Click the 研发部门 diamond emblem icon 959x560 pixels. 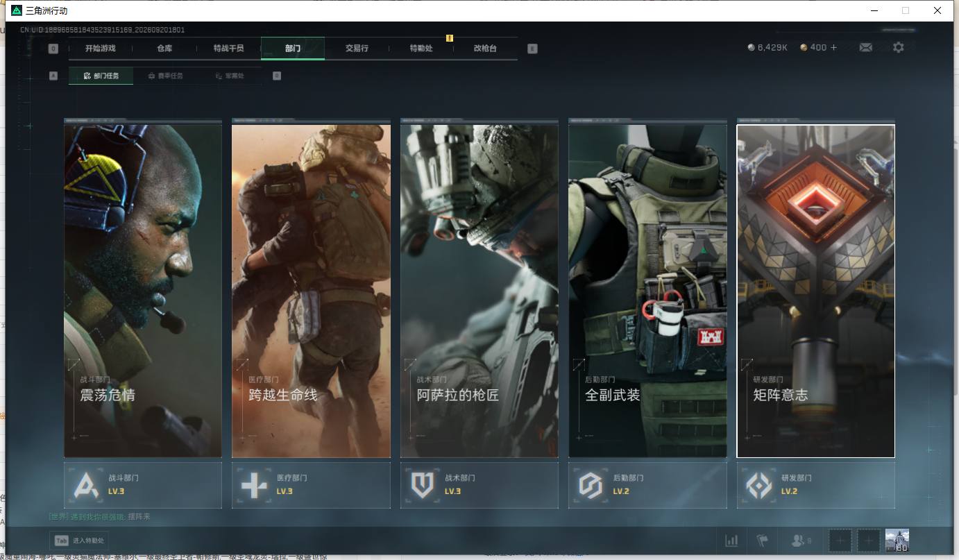tap(758, 485)
